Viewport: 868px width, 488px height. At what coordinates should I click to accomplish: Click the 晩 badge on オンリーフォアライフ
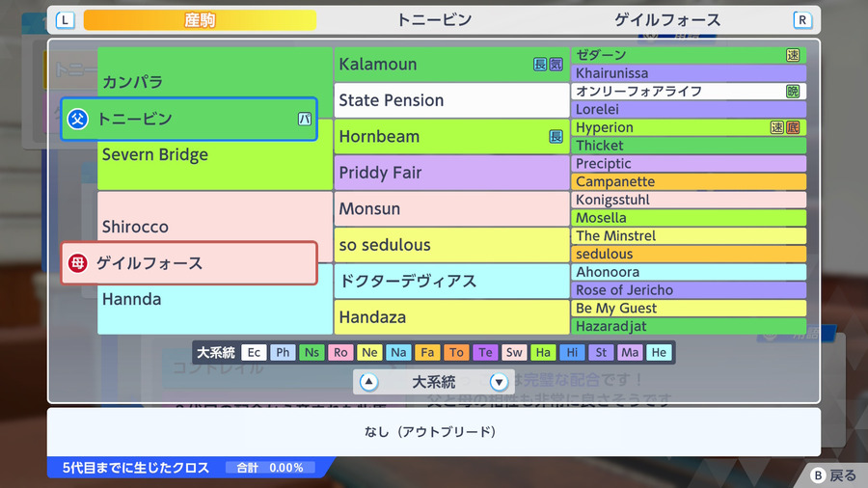793,92
